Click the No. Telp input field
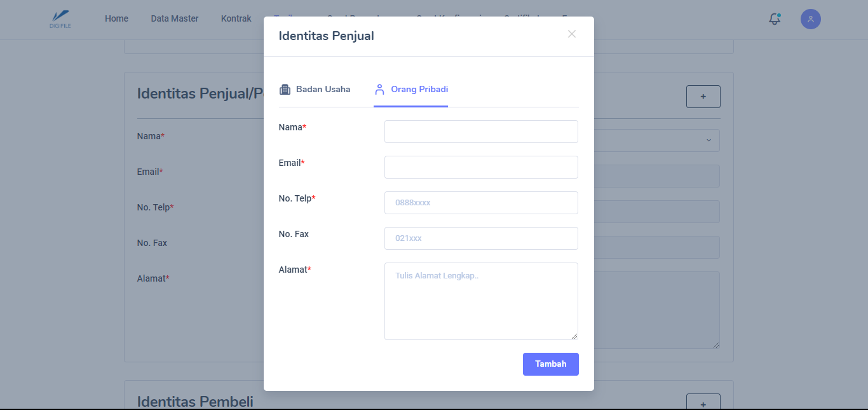Image resolution: width=868 pixels, height=410 pixels. 481,203
